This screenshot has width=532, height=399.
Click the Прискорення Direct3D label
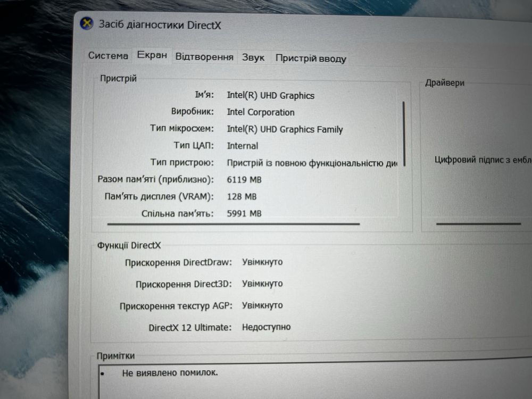(x=184, y=284)
